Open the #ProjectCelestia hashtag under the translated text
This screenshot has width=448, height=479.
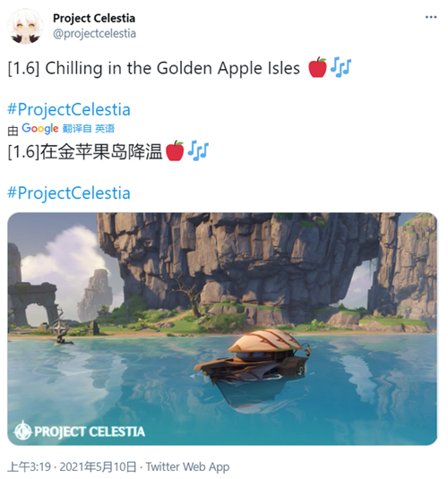click(x=69, y=192)
